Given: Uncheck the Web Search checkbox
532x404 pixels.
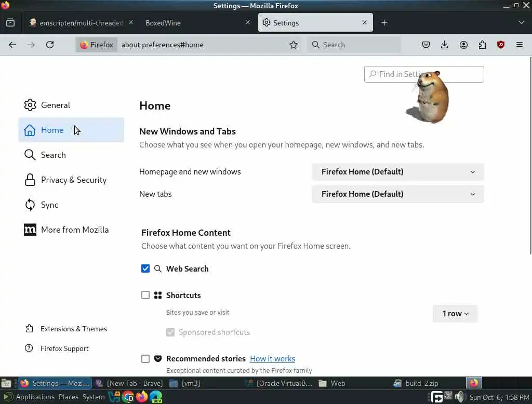Looking at the screenshot, I should pos(145,268).
